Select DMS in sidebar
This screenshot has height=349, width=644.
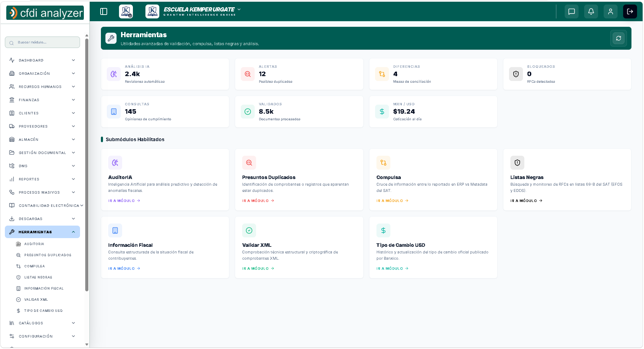pyautogui.click(x=42, y=166)
